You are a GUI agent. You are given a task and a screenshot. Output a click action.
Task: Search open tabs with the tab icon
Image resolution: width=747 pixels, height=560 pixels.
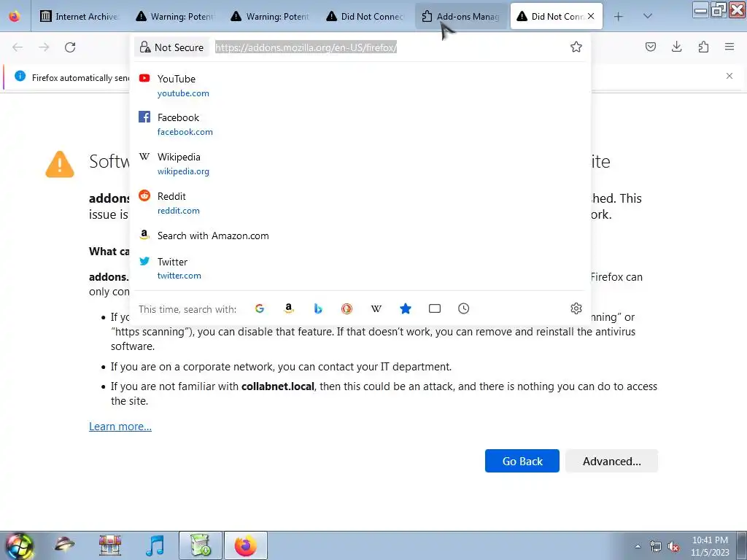coord(435,309)
